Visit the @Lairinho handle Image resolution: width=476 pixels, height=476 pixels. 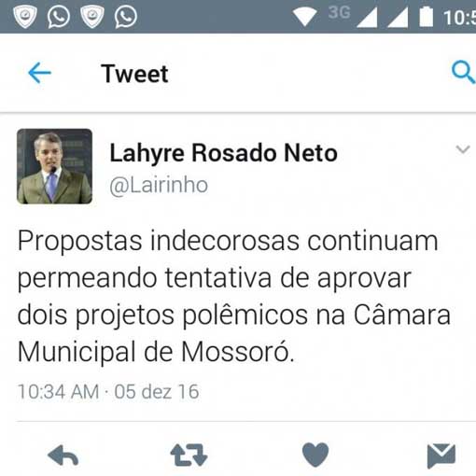(159, 186)
